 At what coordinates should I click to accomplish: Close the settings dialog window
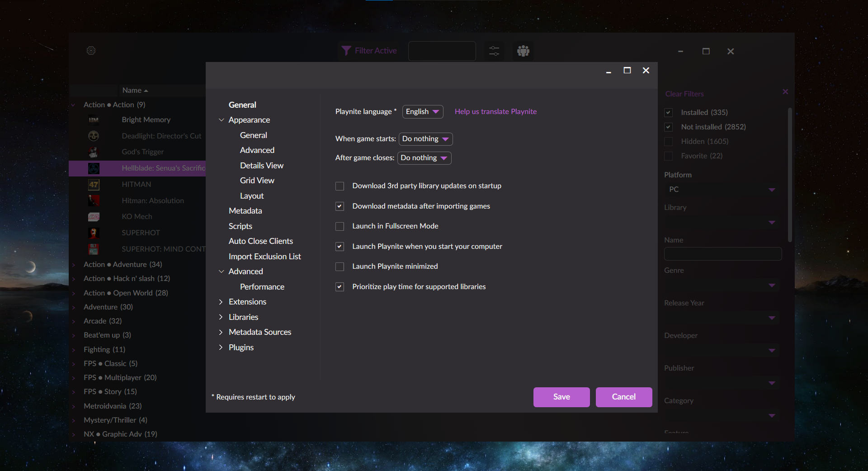tap(646, 70)
